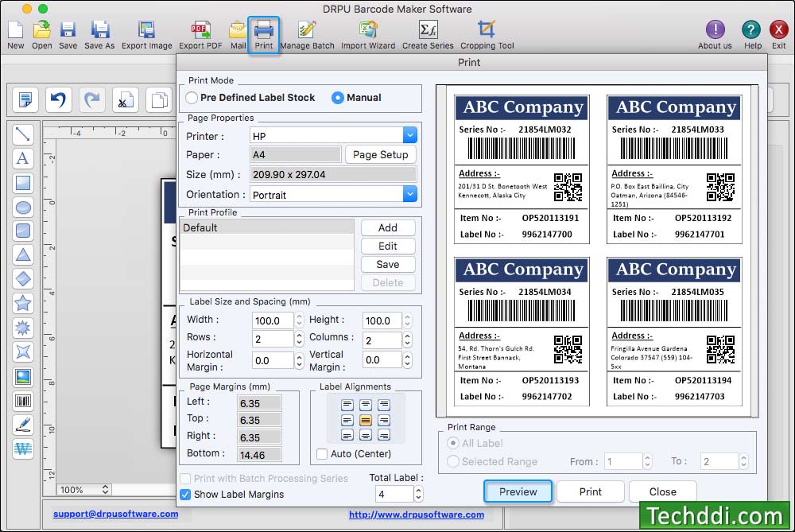This screenshot has height=532, width=795.
Task: Click the Redo arrow button
Action: 91,99
